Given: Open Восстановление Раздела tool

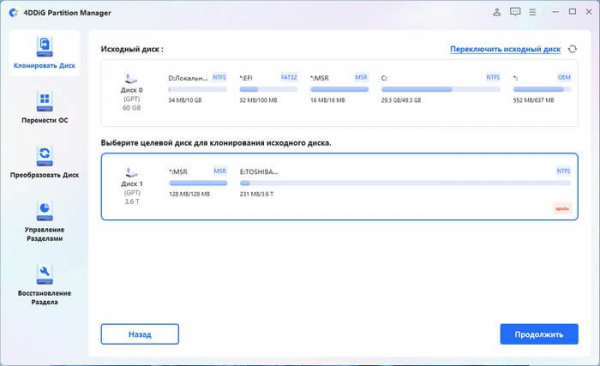Looking at the screenshot, I should tap(44, 285).
